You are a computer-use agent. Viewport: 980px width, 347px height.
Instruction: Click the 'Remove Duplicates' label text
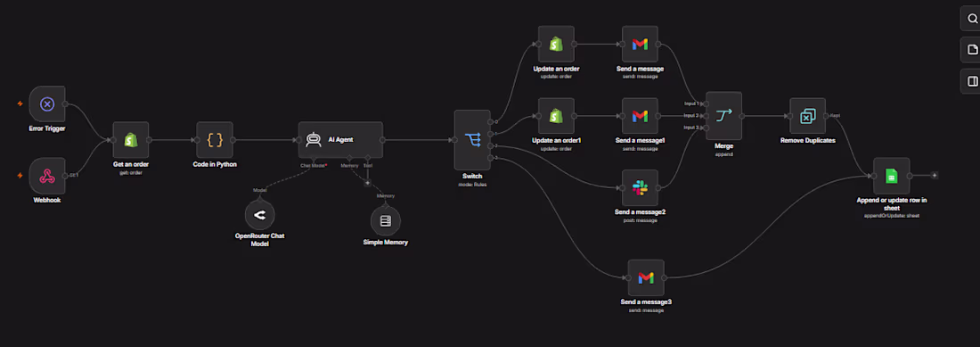pyautogui.click(x=807, y=141)
